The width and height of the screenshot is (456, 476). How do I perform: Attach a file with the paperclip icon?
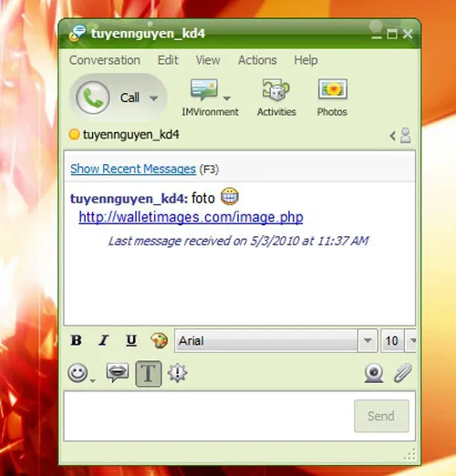[x=403, y=372]
